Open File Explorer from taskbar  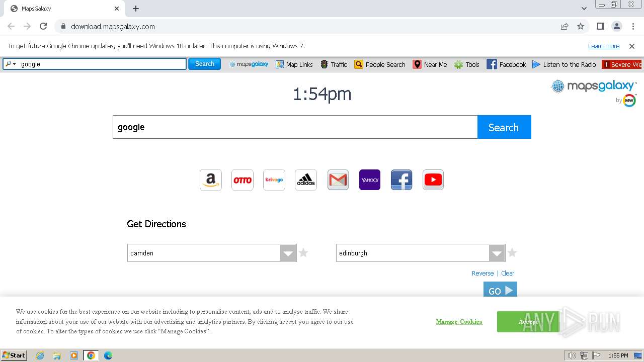pos(57,355)
